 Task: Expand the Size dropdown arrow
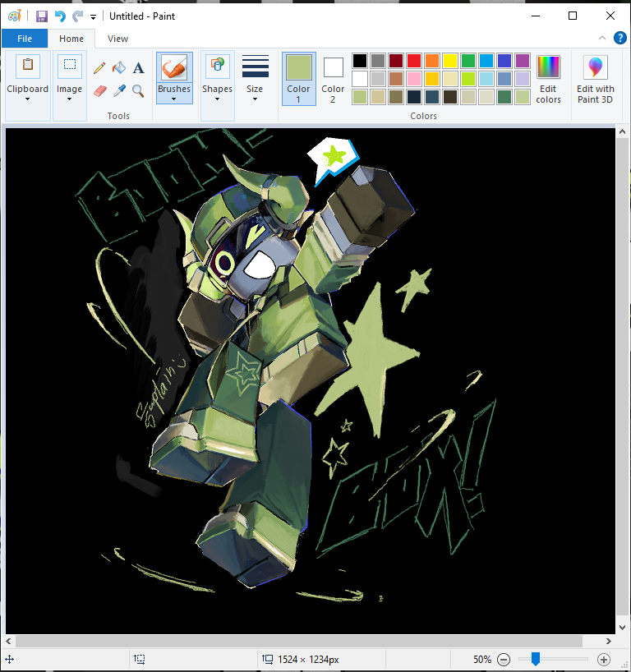pyautogui.click(x=255, y=99)
